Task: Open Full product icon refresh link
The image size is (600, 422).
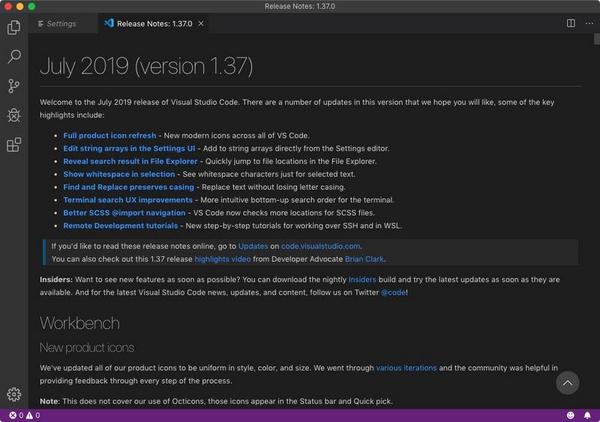Action: [109, 135]
